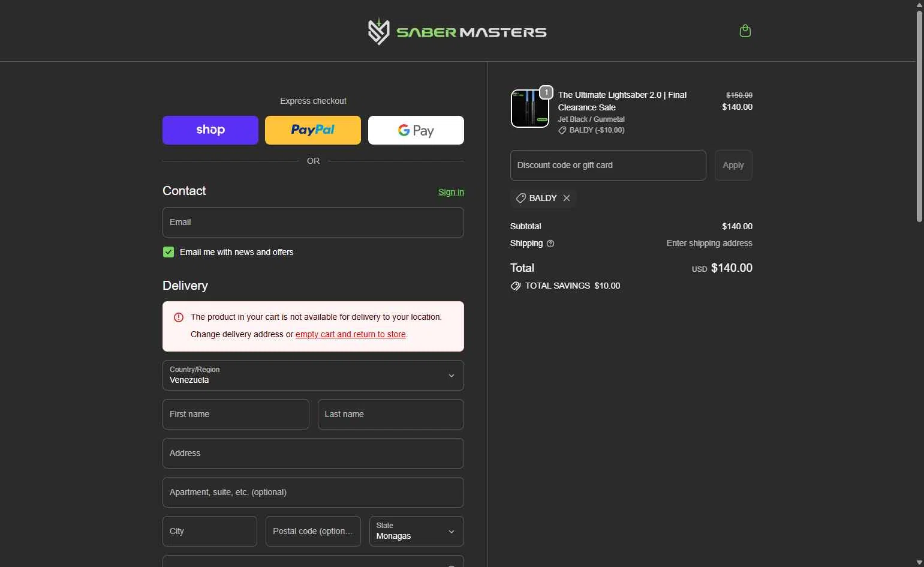Remove the BALDY discount code
This screenshot has width=924, height=567.
[x=567, y=198]
